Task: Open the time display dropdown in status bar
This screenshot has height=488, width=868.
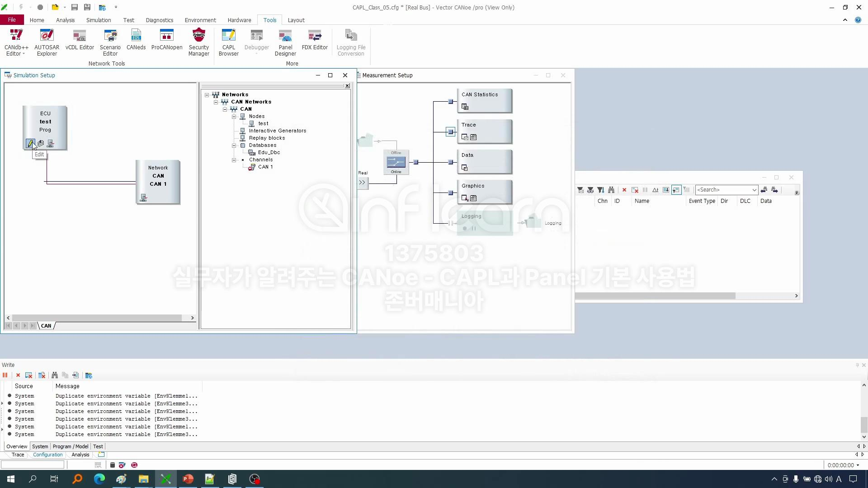Action: click(858, 465)
